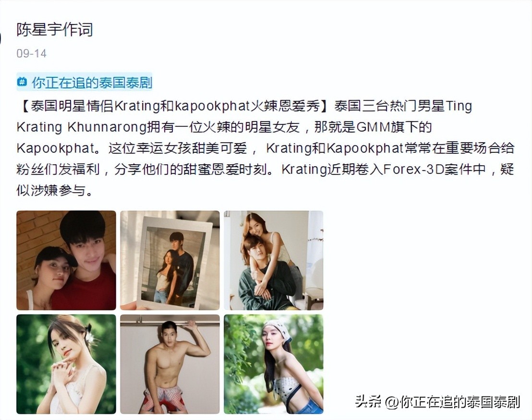This screenshot has width=532, height=420.
Task: Click the 09-14 post date
Action: point(31,54)
